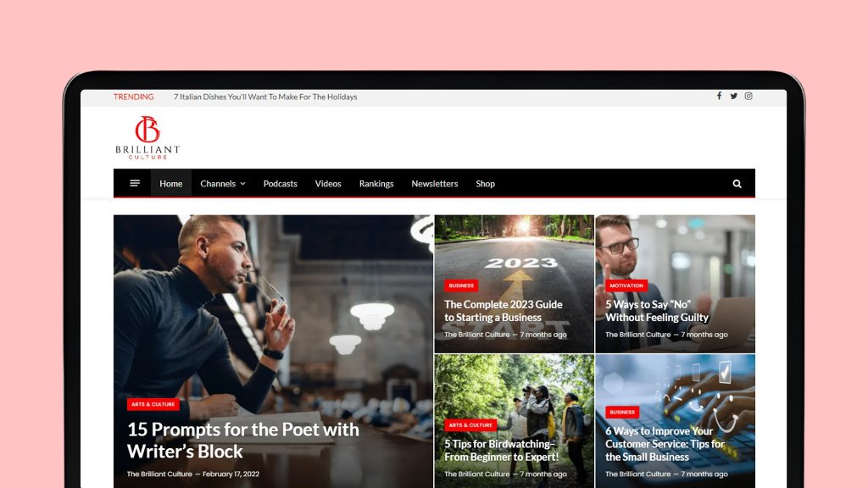Viewport: 868px width, 488px height.
Task: Open 15 Prompts for the Poet article
Action: (243, 440)
